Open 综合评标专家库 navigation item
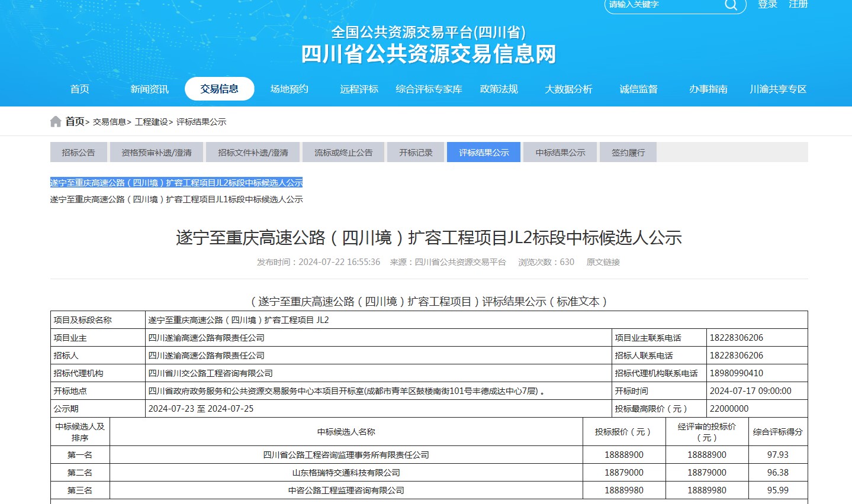The height and width of the screenshot is (504, 852). point(429,89)
